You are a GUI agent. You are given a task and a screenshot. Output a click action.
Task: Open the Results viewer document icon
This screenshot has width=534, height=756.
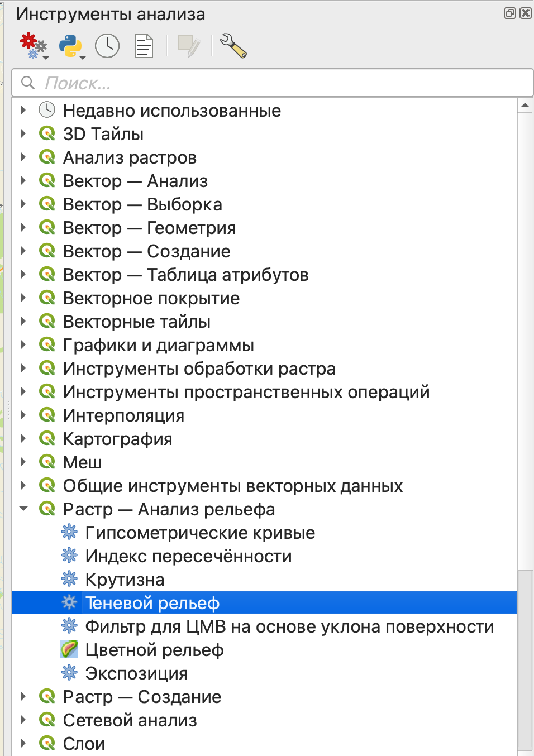click(x=144, y=46)
